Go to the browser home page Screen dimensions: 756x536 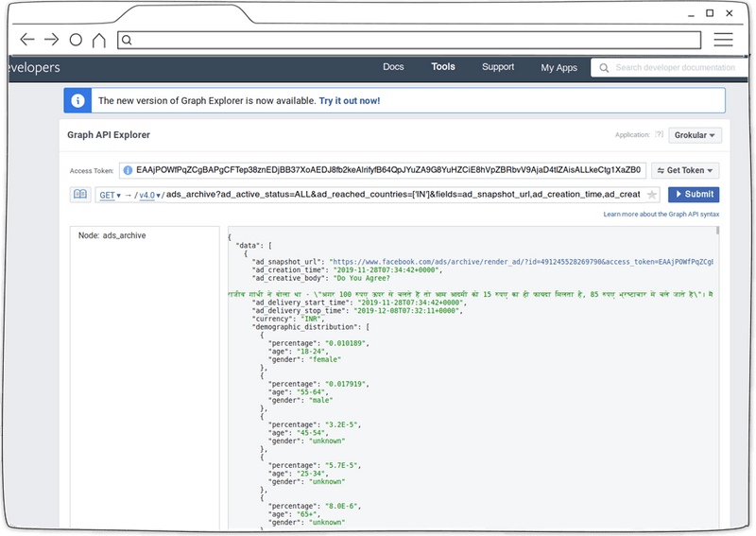pos(99,40)
